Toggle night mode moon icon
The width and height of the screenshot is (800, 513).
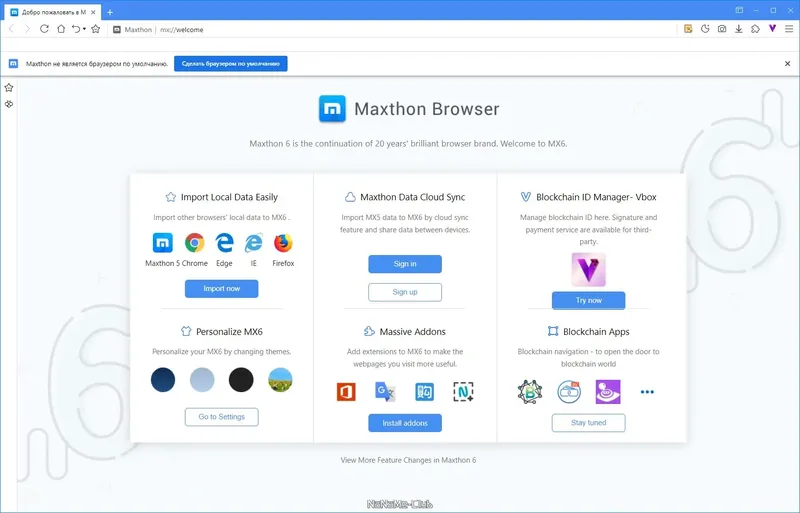pyautogui.click(x=705, y=29)
